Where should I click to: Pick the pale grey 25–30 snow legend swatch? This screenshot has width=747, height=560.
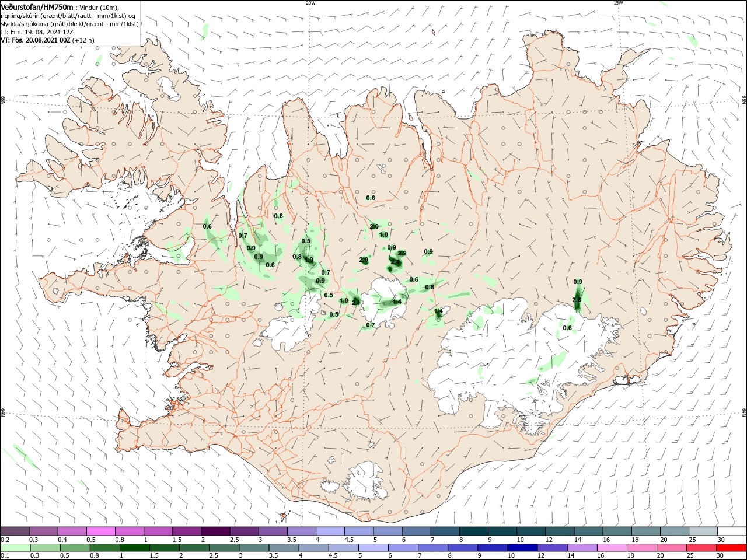[x=704, y=531]
